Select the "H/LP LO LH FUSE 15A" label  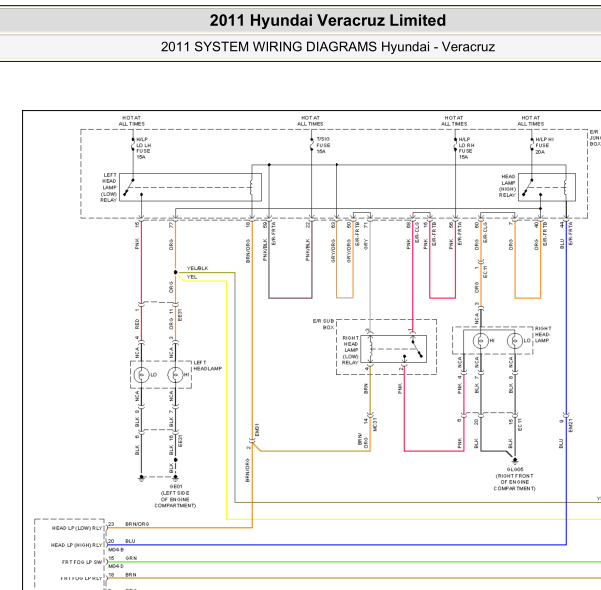point(144,148)
